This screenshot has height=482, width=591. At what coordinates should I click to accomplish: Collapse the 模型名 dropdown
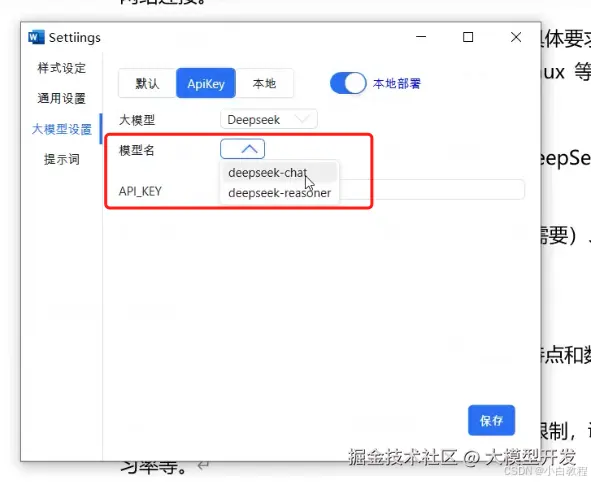242,149
